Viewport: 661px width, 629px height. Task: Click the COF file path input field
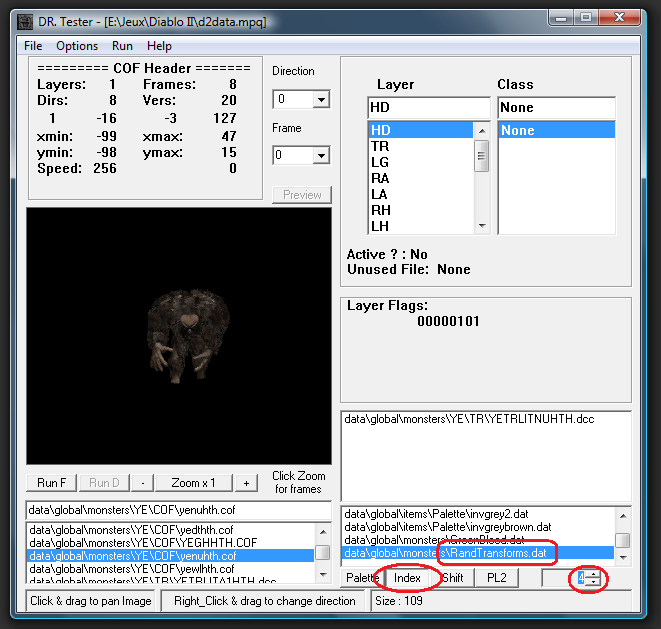coord(179,510)
